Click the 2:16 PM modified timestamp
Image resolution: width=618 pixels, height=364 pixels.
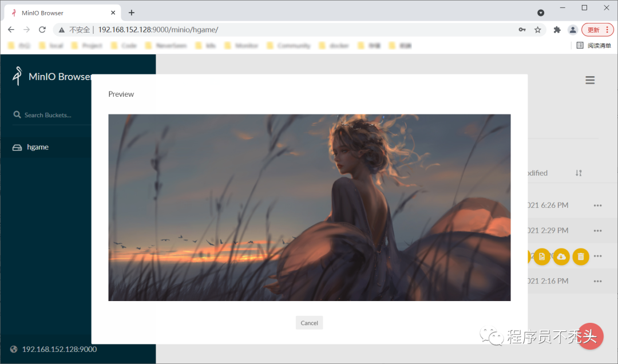click(x=548, y=281)
